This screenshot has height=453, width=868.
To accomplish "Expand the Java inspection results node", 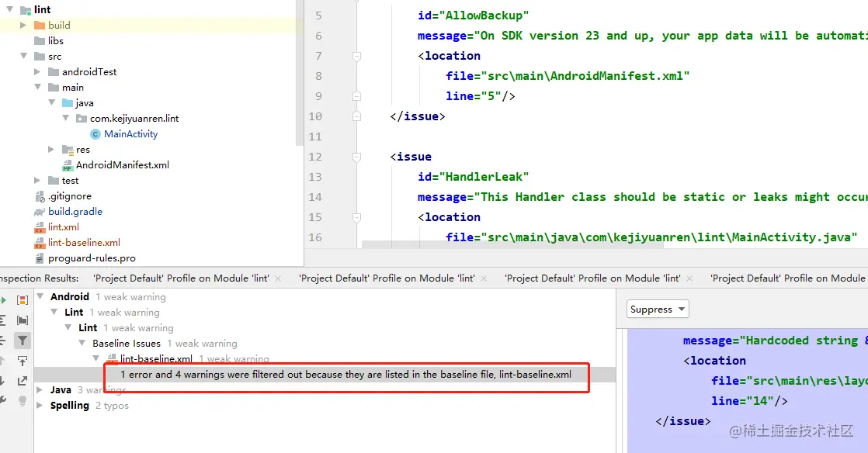I will tap(40, 389).
